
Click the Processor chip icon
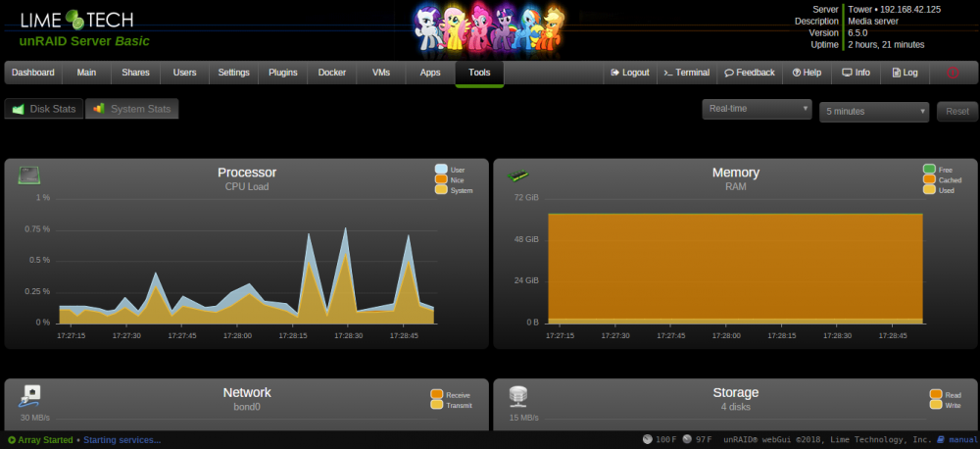[x=28, y=175]
